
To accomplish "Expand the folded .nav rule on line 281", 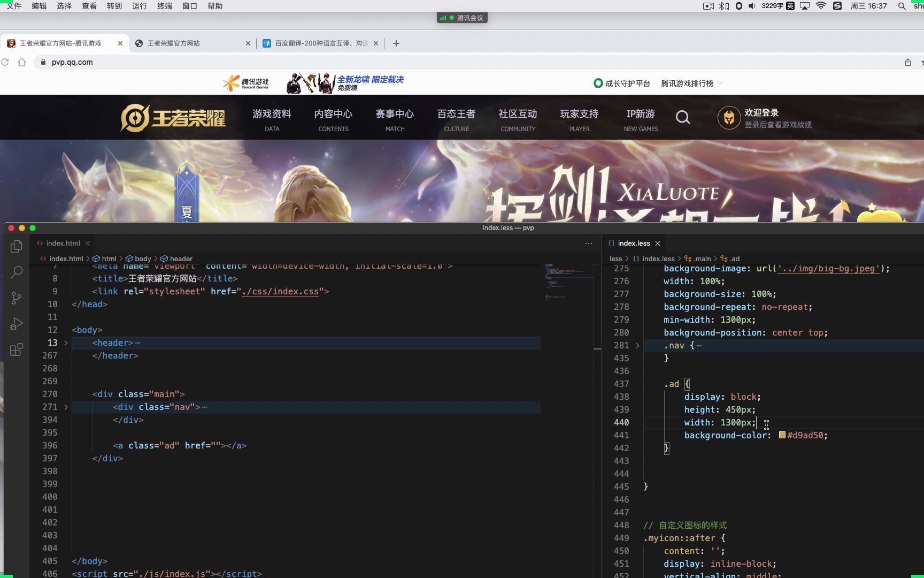I will (637, 345).
